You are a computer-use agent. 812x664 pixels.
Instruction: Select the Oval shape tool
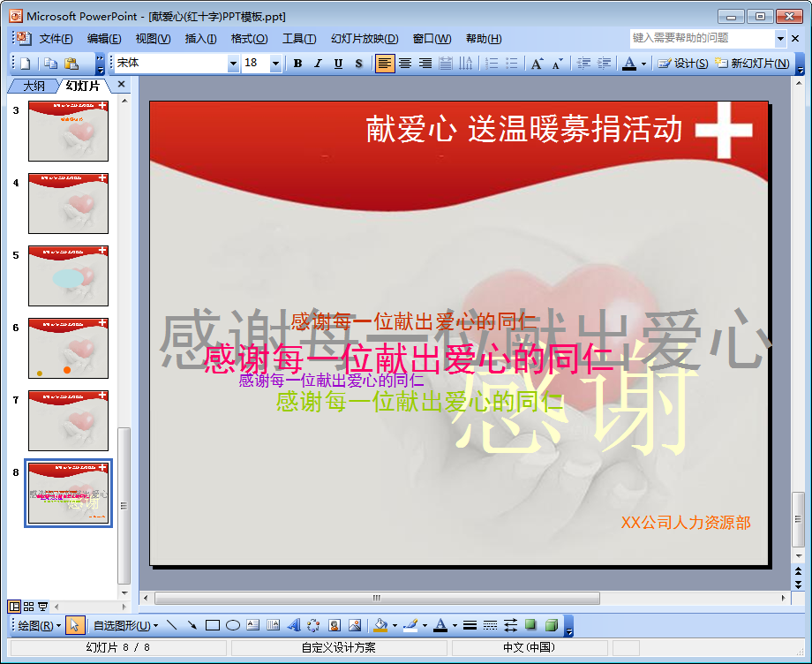point(233,625)
